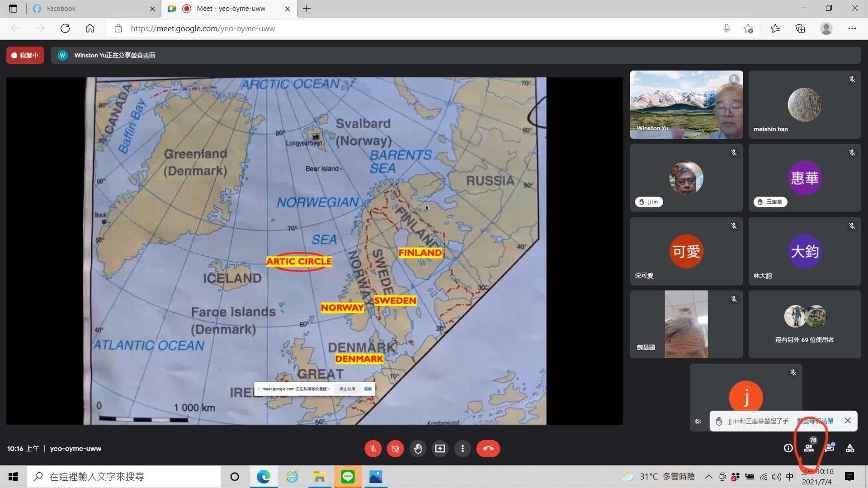Show participants list with 78 badge
The image size is (868, 488).
pyautogui.click(x=809, y=447)
